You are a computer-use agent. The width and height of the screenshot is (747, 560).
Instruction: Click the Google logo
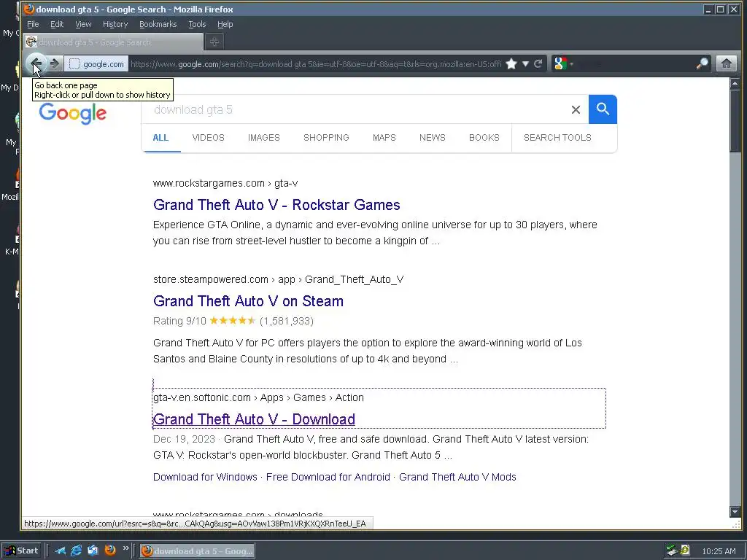72,113
